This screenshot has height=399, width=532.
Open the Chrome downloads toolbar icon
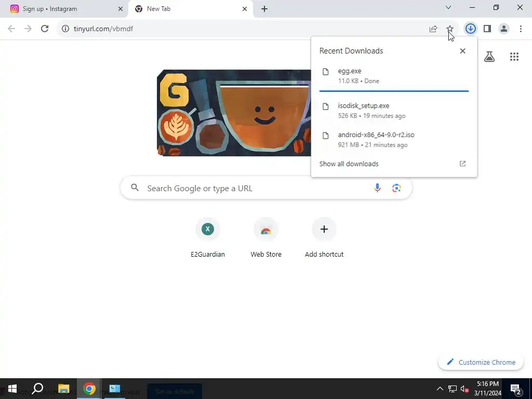click(470, 29)
